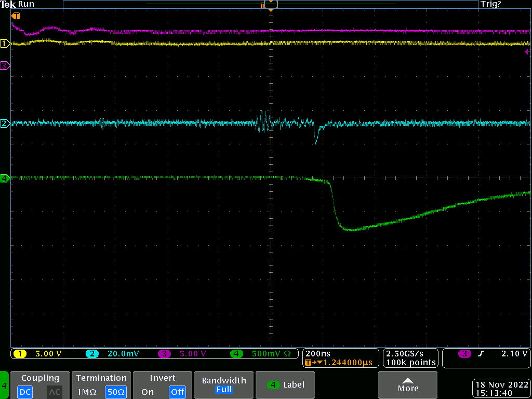This screenshot has height=399, width=532.
Task: Click the trigger level arrow on right edge
Action: pyautogui.click(x=527, y=52)
